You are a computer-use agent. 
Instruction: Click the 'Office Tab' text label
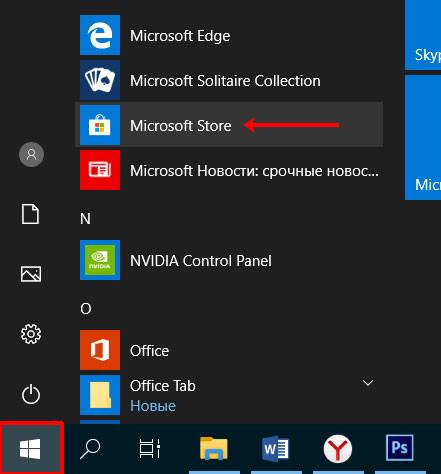(163, 386)
